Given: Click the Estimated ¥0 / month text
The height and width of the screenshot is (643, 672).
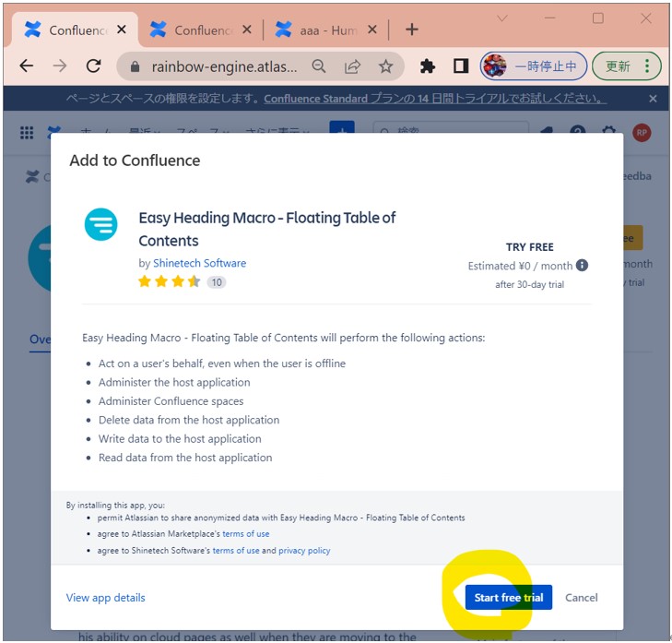Looking at the screenshot, I should pos(520,266).
